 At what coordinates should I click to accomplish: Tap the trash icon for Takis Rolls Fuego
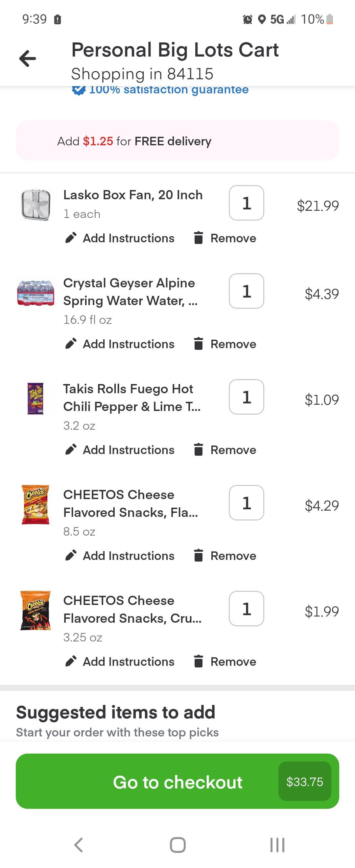point(199,449)
